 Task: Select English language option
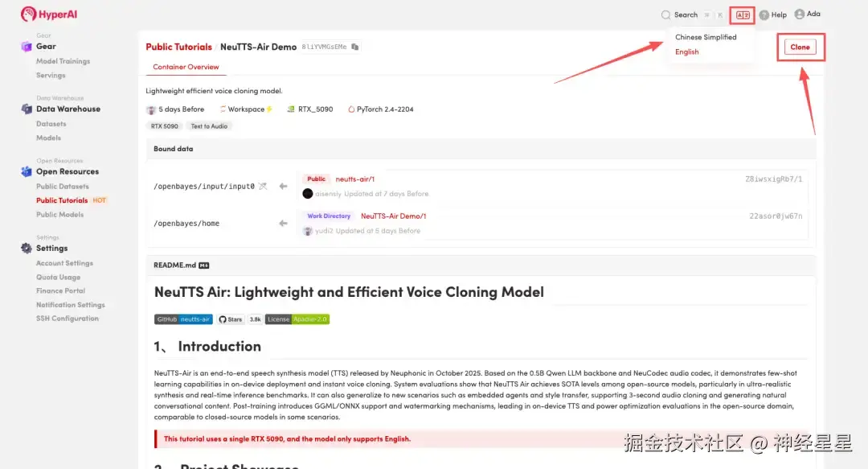click(687, 51)
